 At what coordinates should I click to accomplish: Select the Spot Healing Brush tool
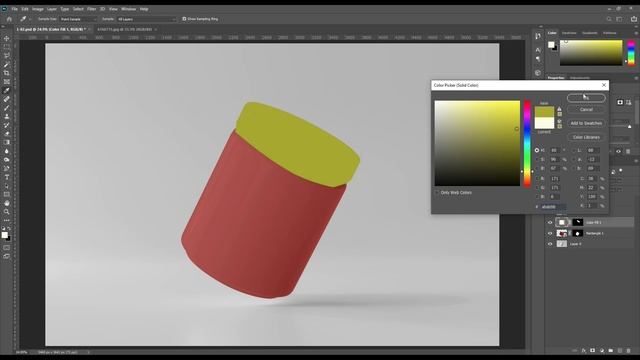pos(7,99)
